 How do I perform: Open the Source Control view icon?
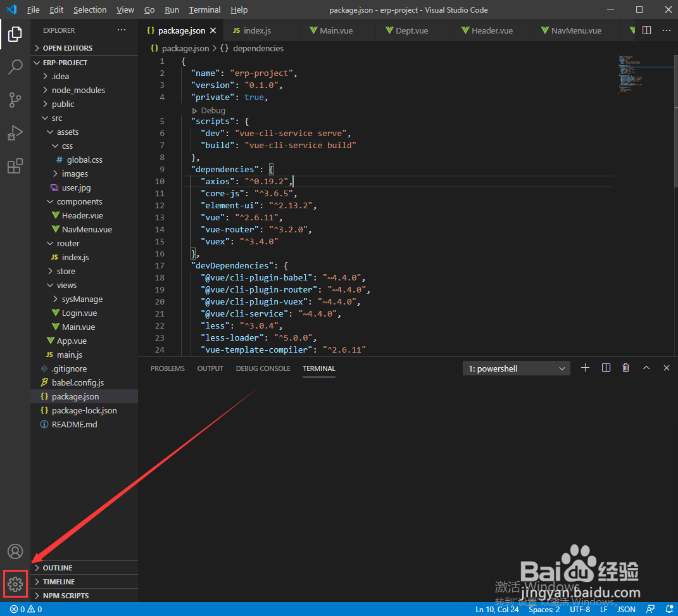pyautogui.click(x=15, y=100)
